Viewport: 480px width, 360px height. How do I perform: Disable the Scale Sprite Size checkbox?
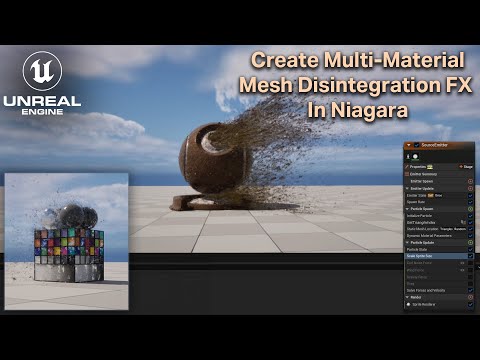(x=470, y=256)
